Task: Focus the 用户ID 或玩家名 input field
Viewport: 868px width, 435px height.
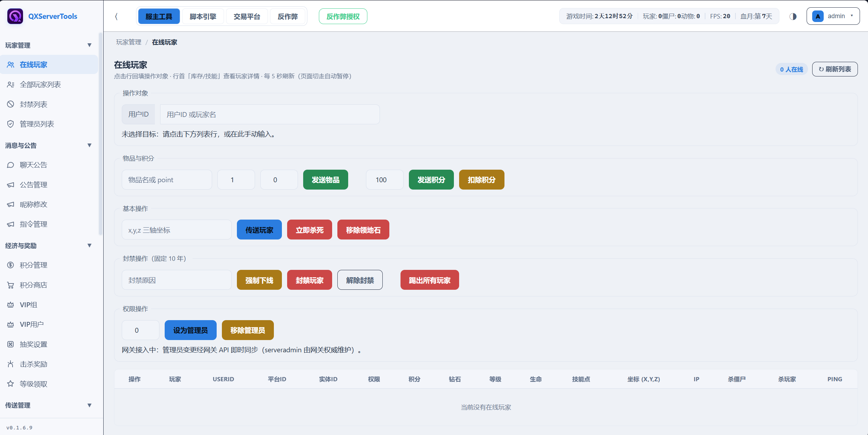Action: [x=270, y=114]
